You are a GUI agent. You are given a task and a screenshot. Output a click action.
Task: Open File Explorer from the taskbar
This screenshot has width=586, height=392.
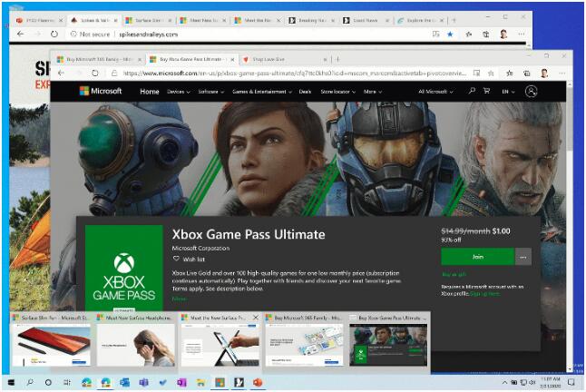(200, 382)
